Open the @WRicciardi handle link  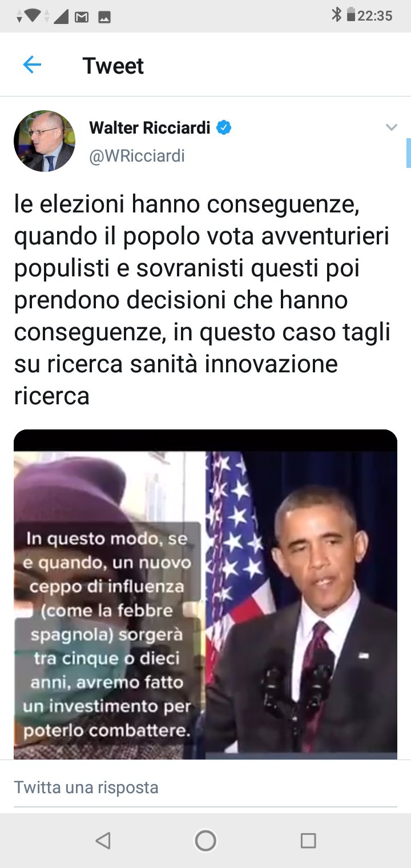click(137, 156)
